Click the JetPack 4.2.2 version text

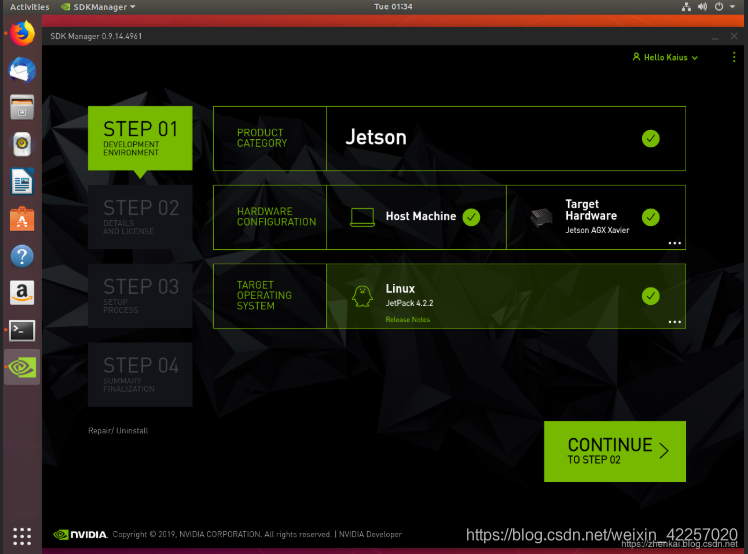(409, 303)
